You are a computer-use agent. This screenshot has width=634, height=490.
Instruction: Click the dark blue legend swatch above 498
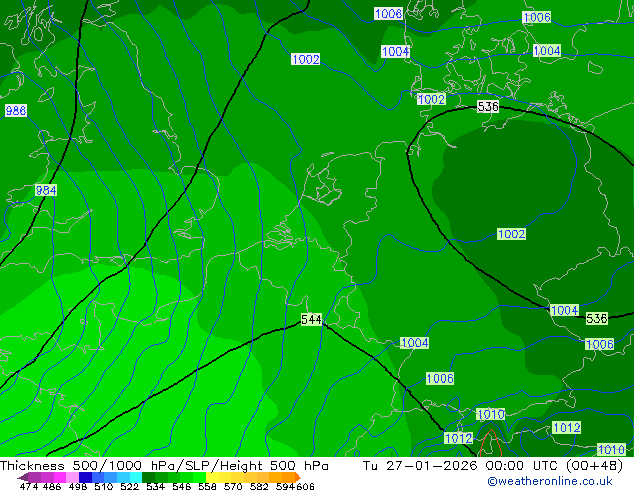[x=84, y=477]
